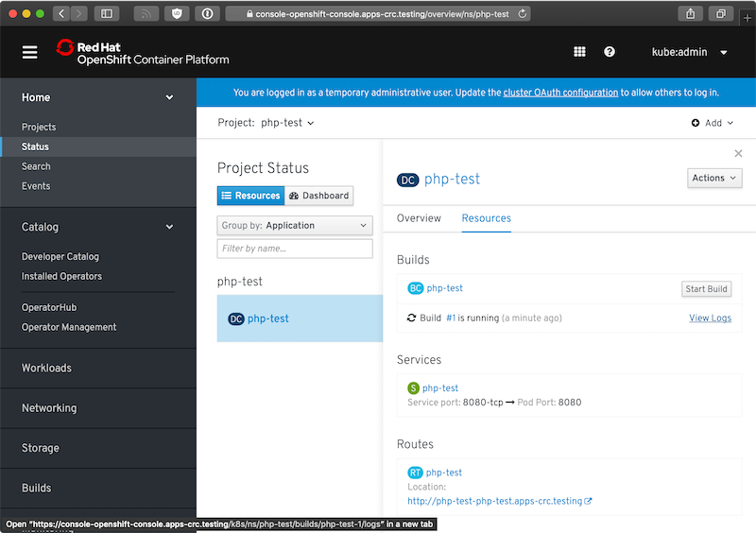Open php-test deployment config title link
The width and height of the screenshot is (756, 533).
452,179
